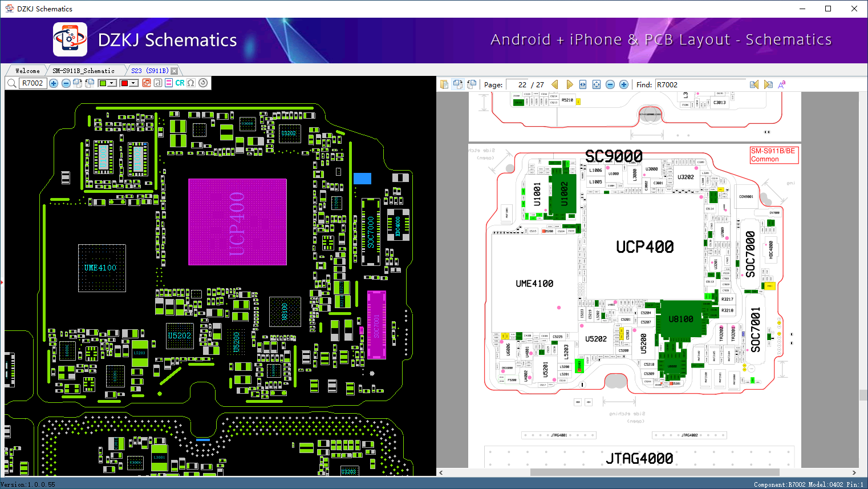Zoom in on the PCB layout view
This screenshot has height=489, width=868.
[x=54, y=83]
